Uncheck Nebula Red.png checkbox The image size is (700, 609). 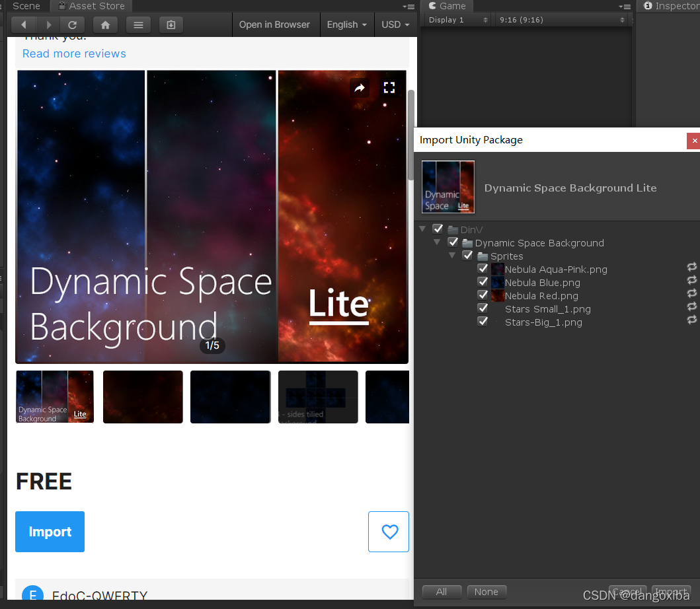(x=482, y=295)
